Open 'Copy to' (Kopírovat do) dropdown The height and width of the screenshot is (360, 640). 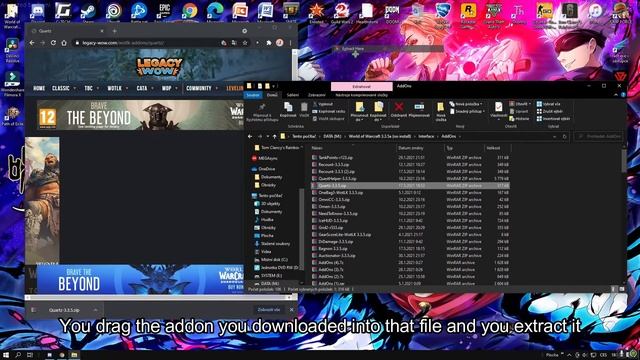coord(378,112)
